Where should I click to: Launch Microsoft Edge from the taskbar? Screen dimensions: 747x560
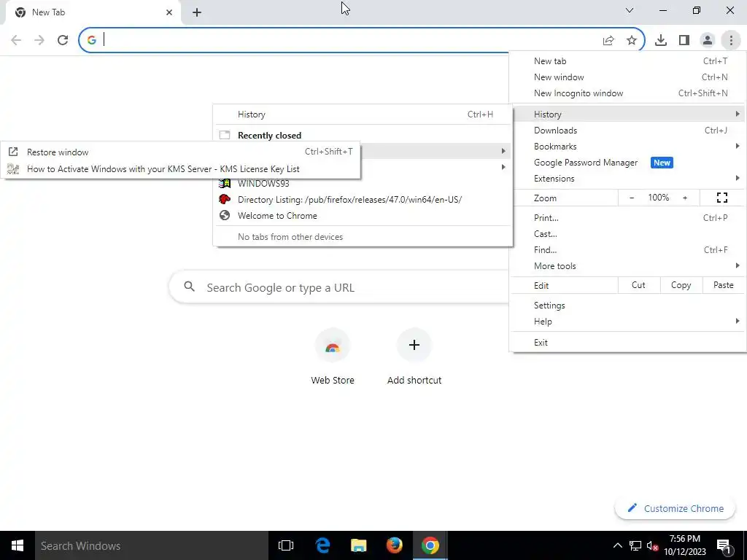(x=323, y=545)
